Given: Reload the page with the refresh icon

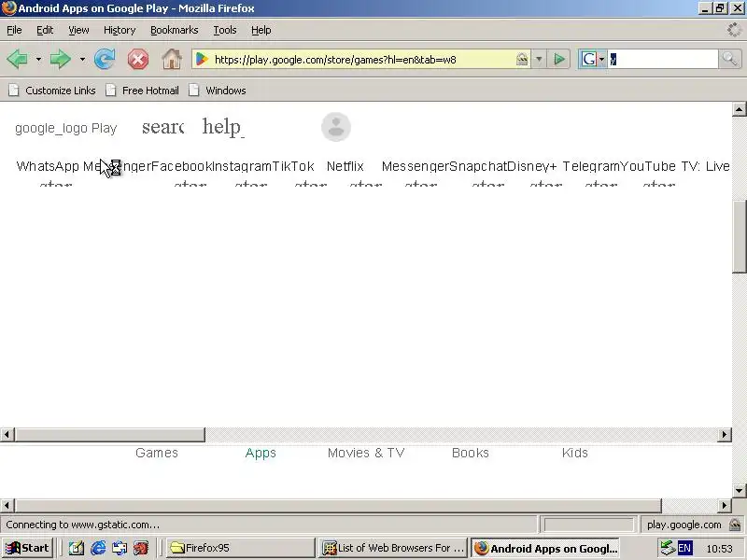Looking at the screenshot, I should tap(105, 60).
